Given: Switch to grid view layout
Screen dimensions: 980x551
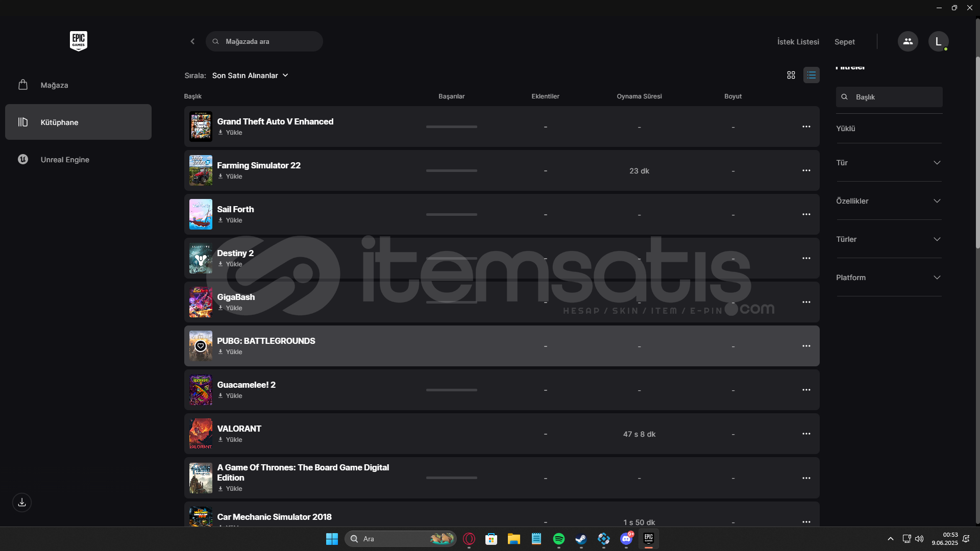Looking at the screenshot, I should [791, 75].
